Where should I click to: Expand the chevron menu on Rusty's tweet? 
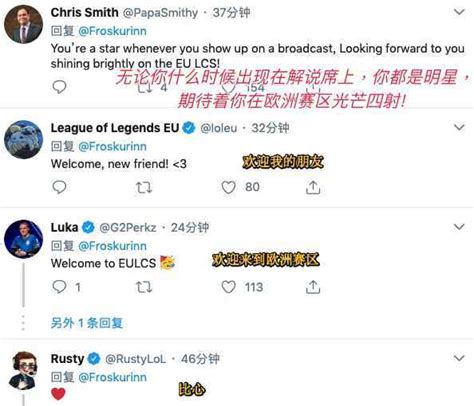[x=459, y=358]
